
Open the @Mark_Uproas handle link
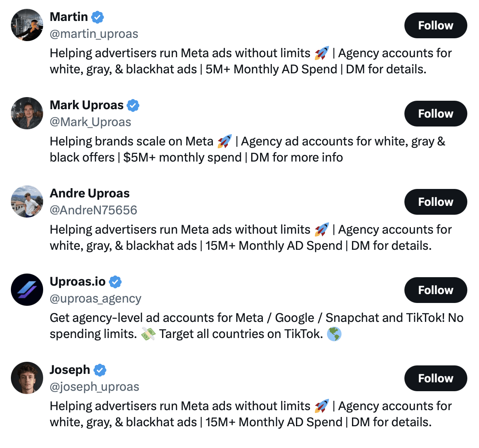coord(90,122)
